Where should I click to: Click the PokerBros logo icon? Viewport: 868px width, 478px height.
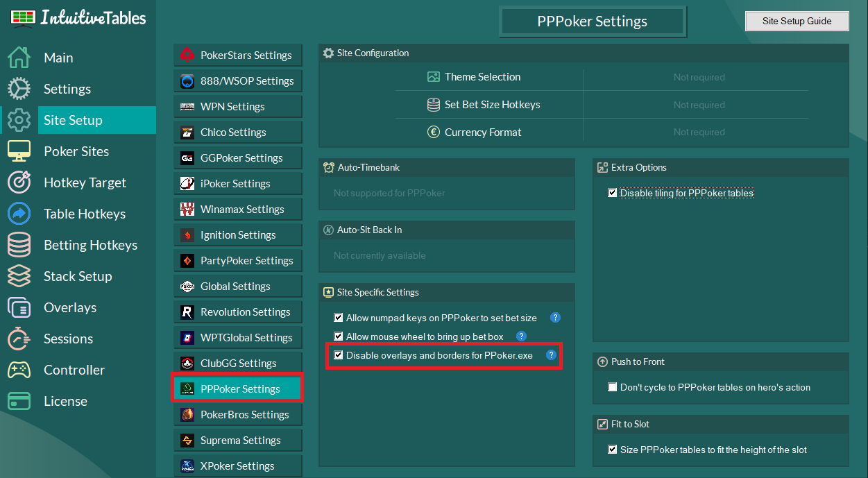tap(187, 415)
